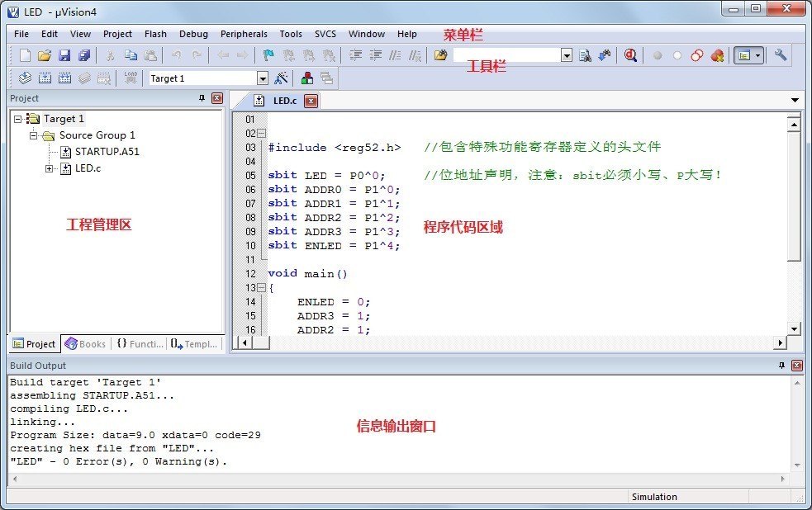Click the Simulation status bar label
This screenshot has width=812, height=510.
[x=654, y=497]
